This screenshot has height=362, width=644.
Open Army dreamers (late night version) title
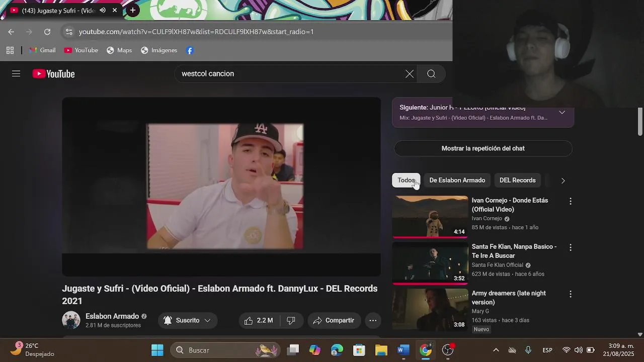tap(509, 298)
